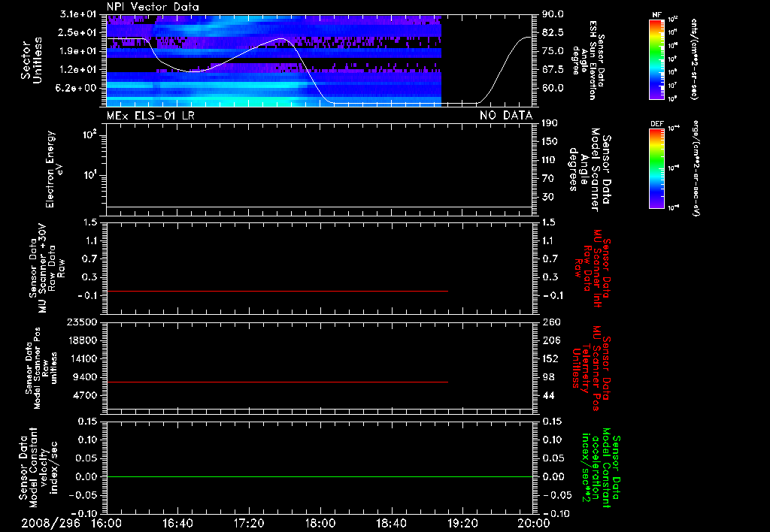770x532 pixels.
Task: Click the "NO DATA" notice
Action: [506, 116]
